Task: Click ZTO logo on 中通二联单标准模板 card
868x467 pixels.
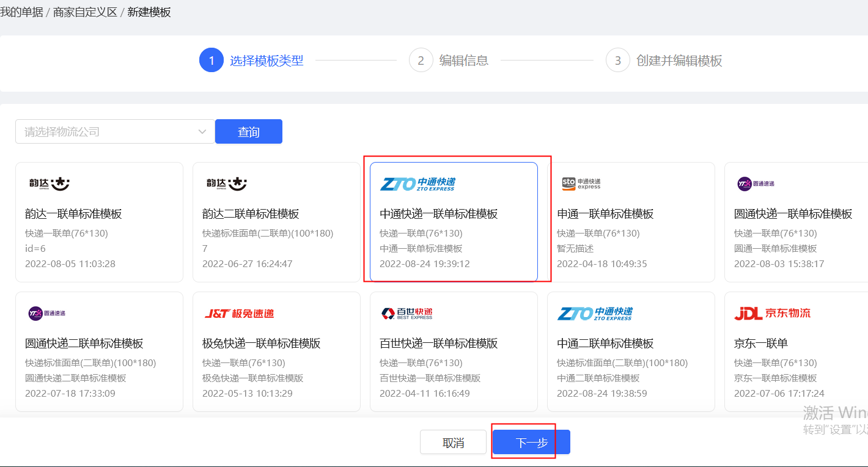Action: (x=595, y=313)
